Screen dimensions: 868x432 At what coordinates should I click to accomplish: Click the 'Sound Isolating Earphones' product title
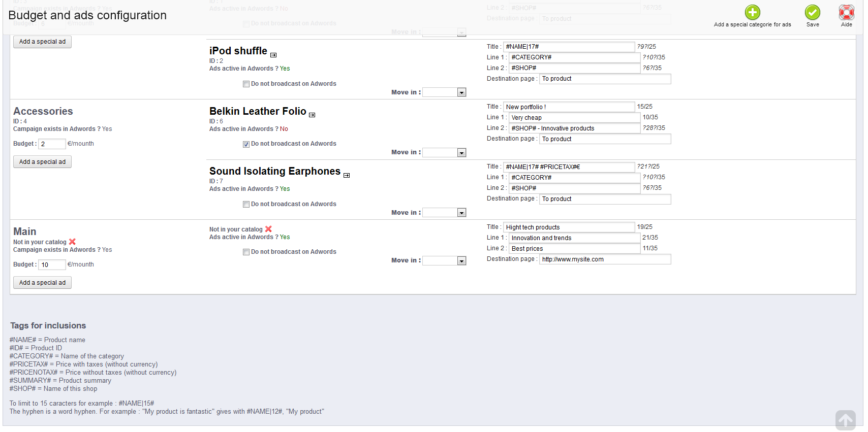tap(275, 171)
